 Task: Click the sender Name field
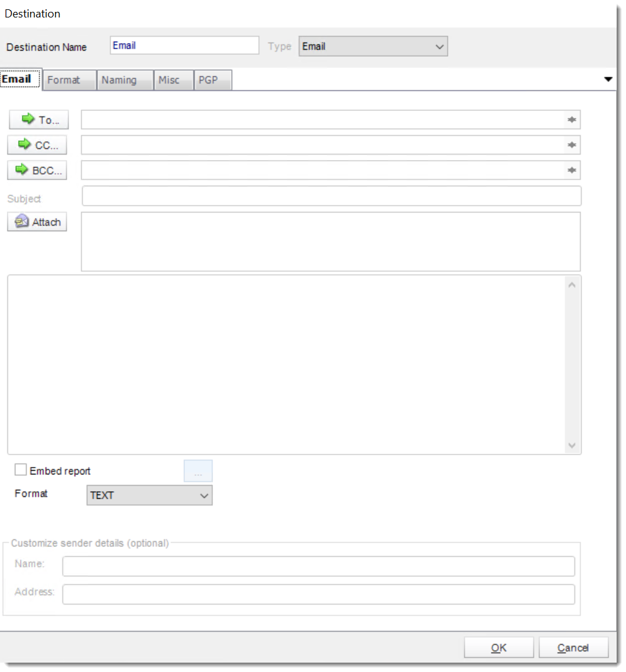(x=318, y=566)
